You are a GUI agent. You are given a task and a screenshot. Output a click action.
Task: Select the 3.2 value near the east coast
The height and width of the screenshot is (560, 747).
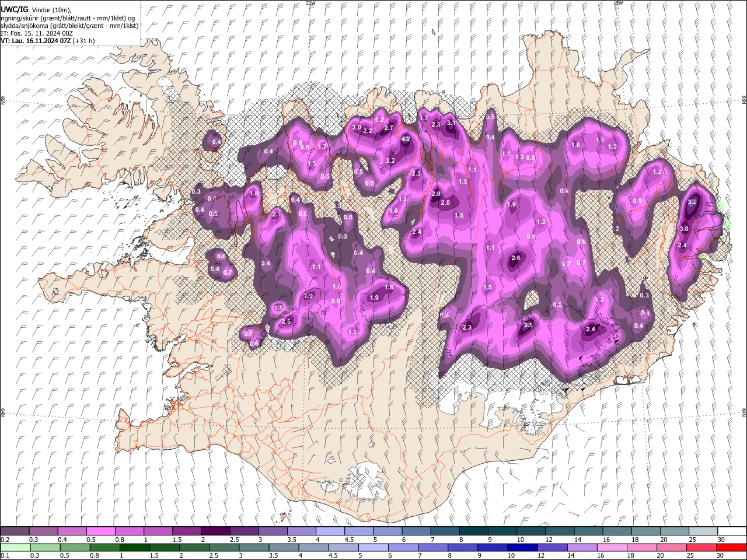(x=693, y=202)
